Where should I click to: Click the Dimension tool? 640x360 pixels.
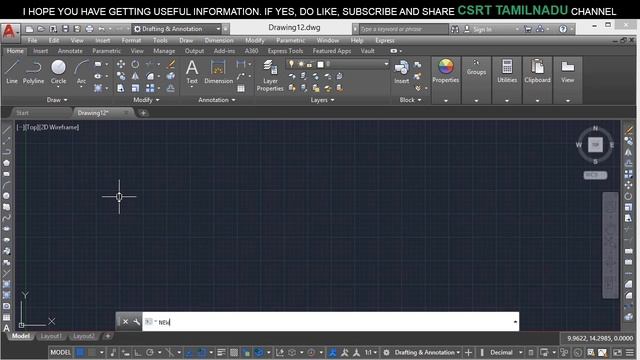pyautogui.click(x=218, y=71)
